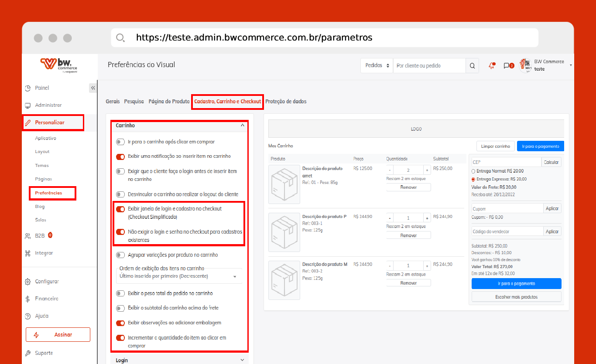Click the notification bell icon
Screen dimensions: 596x364
pyautogui.click(x=492, y=66)
